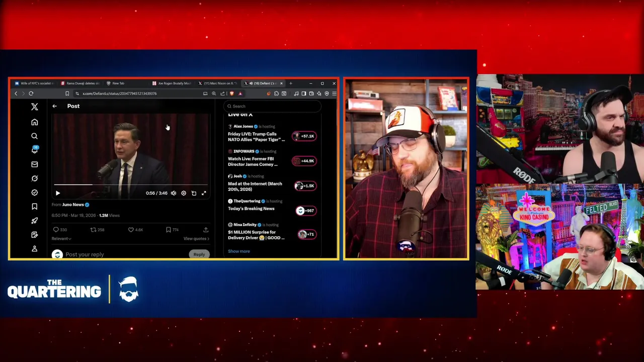Repost the post with 258 reposts

tap(97, 230)
